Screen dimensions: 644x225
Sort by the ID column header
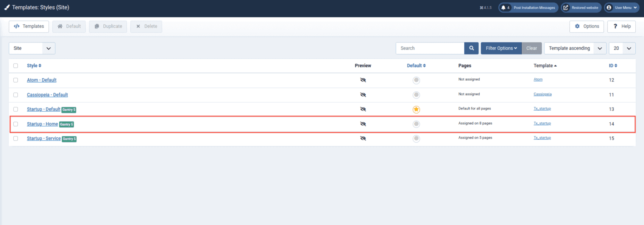coord(613,66)
